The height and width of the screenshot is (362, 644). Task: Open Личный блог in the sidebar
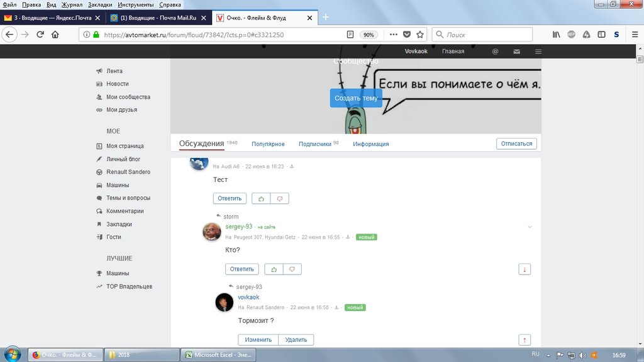point(123,159)
